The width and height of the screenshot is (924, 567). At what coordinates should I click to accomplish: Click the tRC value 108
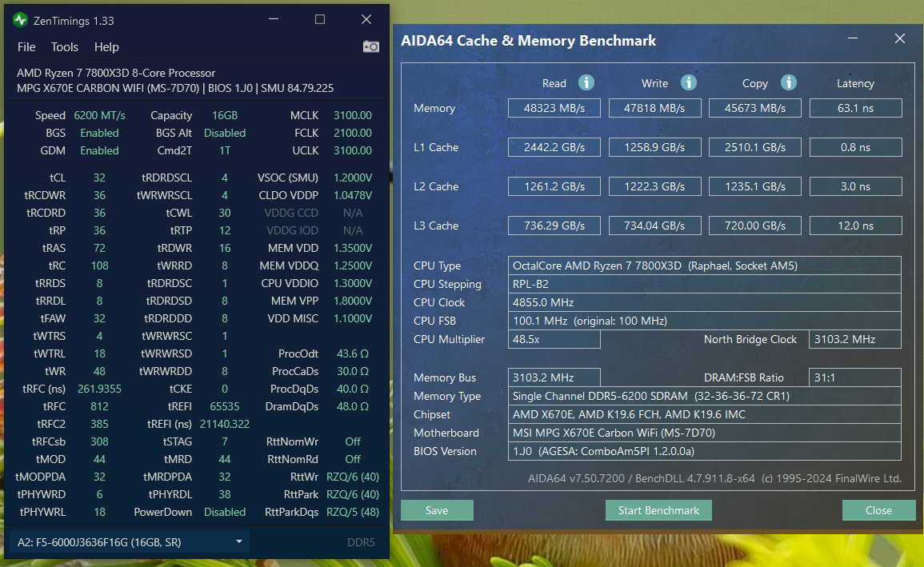(99, 266)
